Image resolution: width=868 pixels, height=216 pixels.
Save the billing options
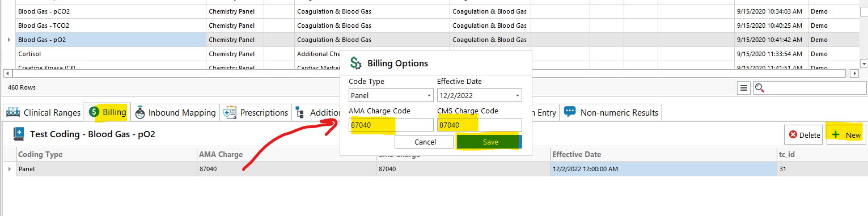(489, 142)
